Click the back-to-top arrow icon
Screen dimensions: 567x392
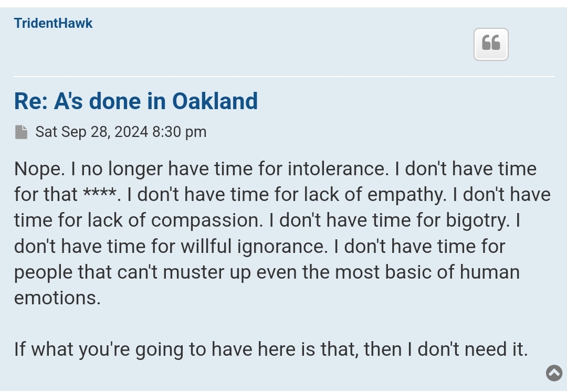coord(554,373)
